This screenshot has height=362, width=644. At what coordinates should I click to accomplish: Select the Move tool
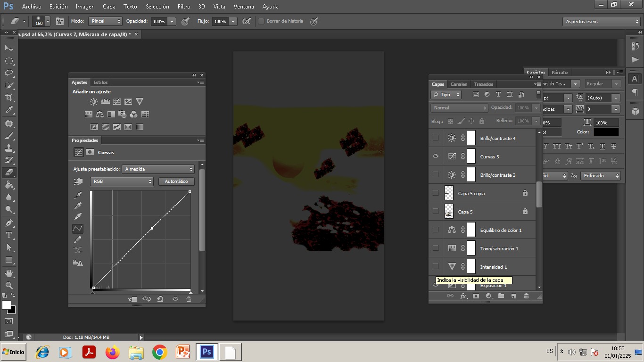pyautogui.click(x=9, y=49)
